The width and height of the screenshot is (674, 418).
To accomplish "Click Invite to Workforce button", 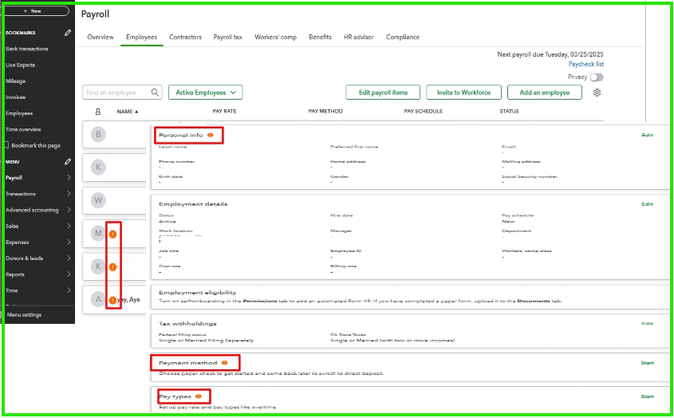I will tap(464, 92).
